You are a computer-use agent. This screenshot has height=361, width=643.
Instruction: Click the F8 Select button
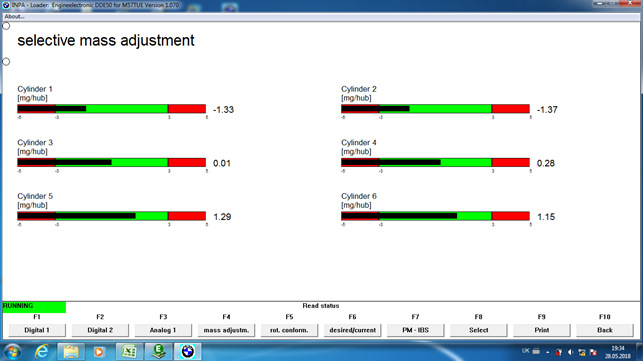pos(479,330)
